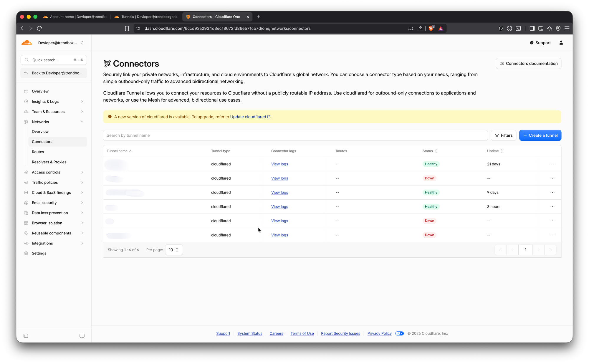Viewport: 589px width, 364px height.
Task: Expand Cloud & SaaS findings section
Action: [54, 193]
